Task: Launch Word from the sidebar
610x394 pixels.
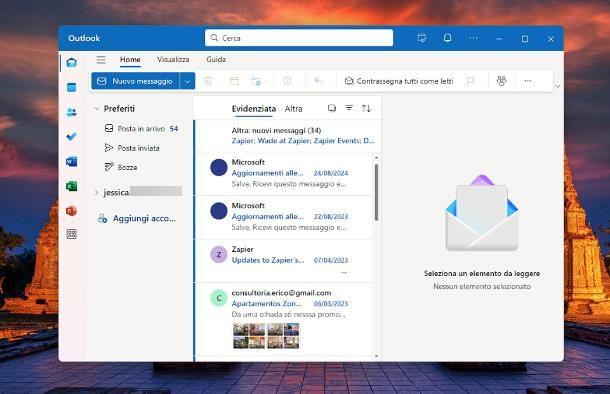Action: click(72, 161)
